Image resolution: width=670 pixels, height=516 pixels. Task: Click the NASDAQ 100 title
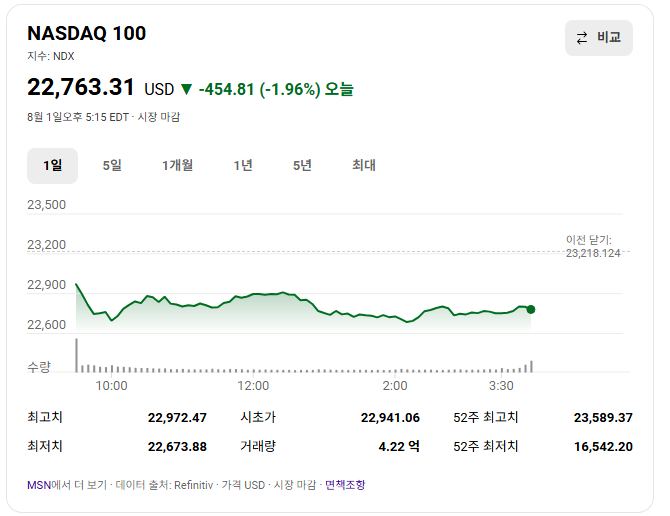(x=87, y=33)
